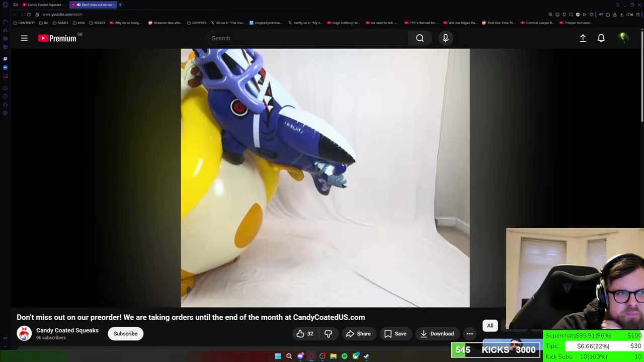Open the account avatar menu
Image resolution: width=644 pixels, height=362 pixels.
point(622,38)
